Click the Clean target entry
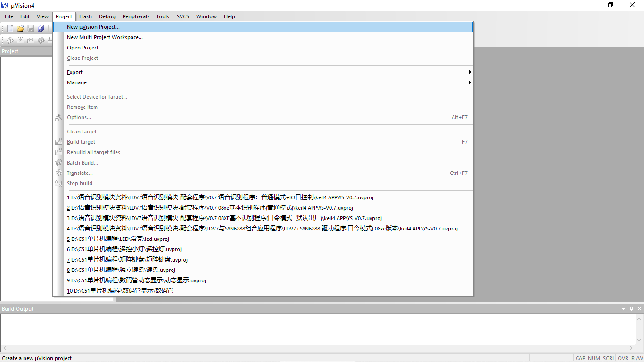The width and height of the screenshot is (644, 362). point(263,132)
